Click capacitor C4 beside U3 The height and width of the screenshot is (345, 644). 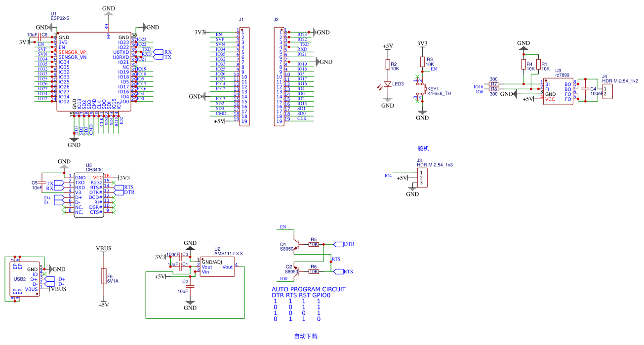point(586,89)
